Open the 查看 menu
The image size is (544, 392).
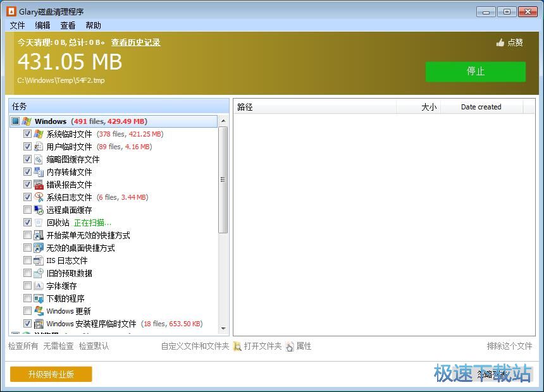tap(68, 25)
